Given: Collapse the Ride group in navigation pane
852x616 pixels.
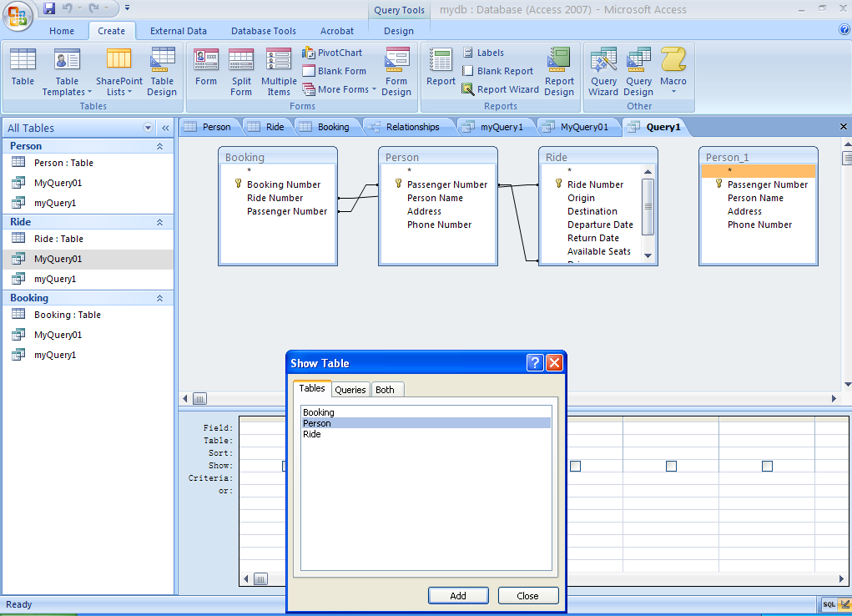Looking at the screenshot, I should click(x=159, y=222).
